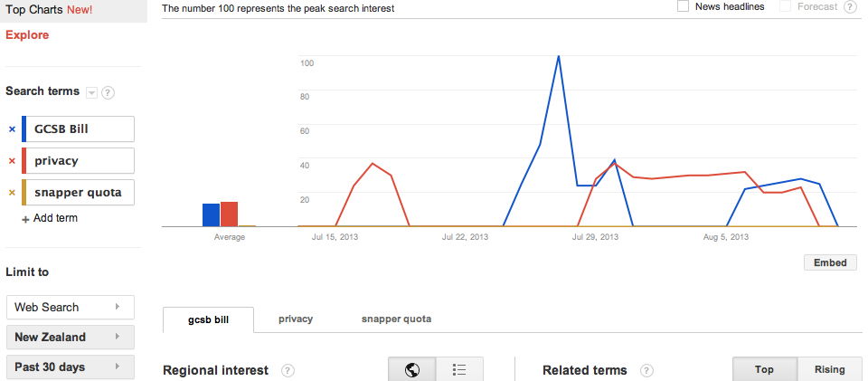Click help icon next to Related terms

646,370
